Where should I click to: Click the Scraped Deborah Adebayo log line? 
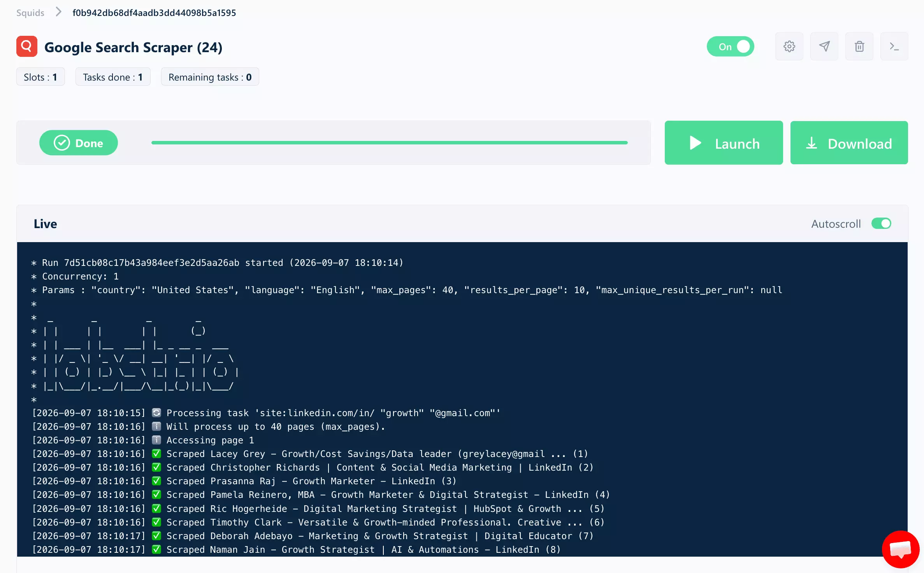click(313, 536)
